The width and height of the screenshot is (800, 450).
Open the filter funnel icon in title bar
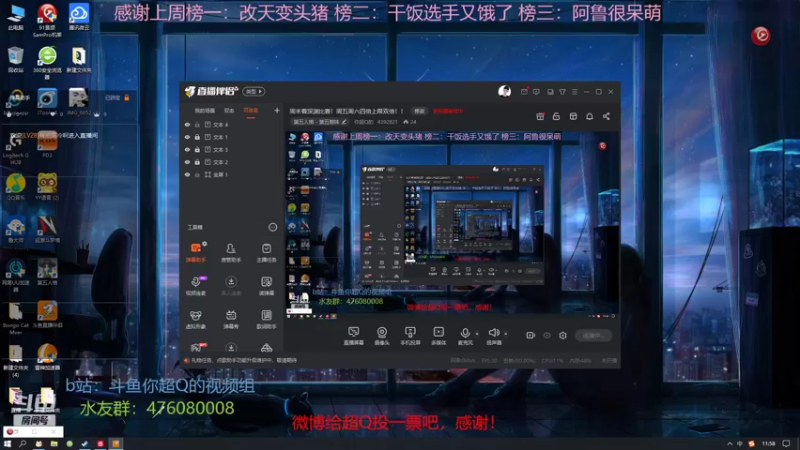[562, 92]
